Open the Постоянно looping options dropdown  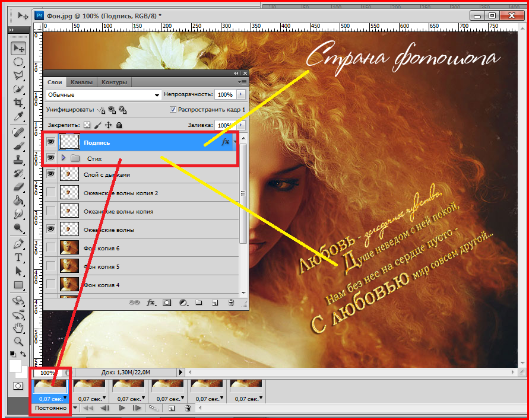click(x=75, y=408)
